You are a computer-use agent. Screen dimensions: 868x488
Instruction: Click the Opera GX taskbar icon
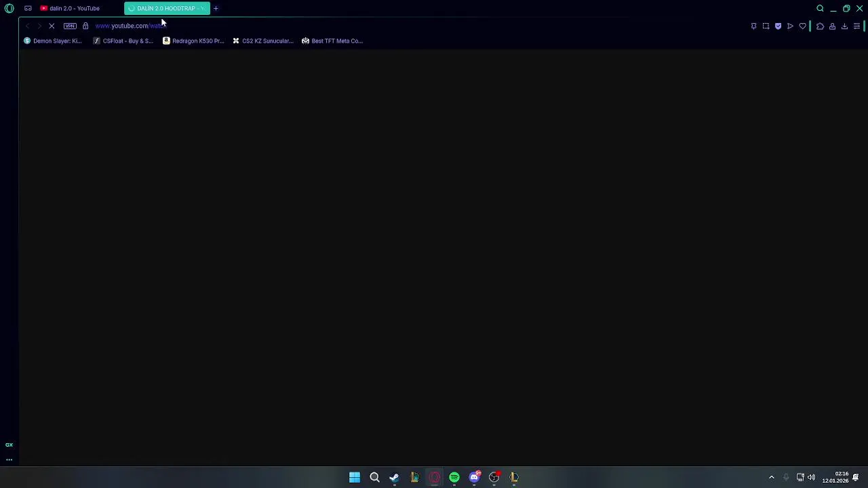click(x=434, y=477)
